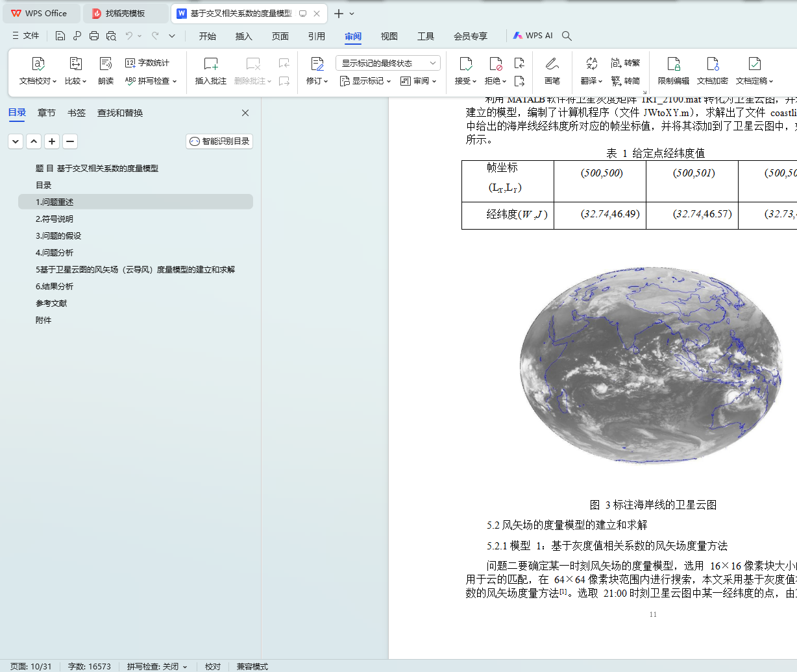Go to next change icon below previous change

pos(519,81)
